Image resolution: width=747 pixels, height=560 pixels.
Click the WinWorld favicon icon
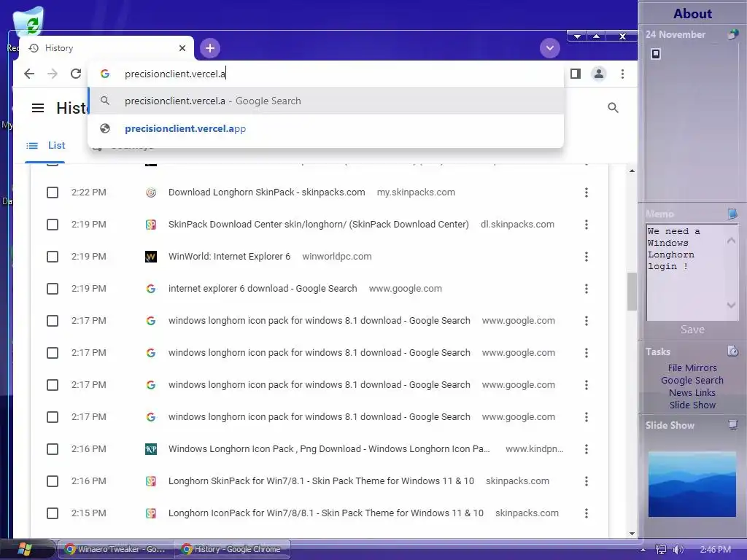click(150, 257)
